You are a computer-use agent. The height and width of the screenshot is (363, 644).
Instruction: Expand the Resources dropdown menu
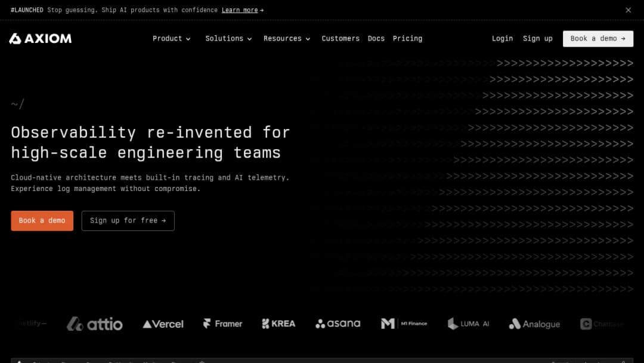coord(287,39)
